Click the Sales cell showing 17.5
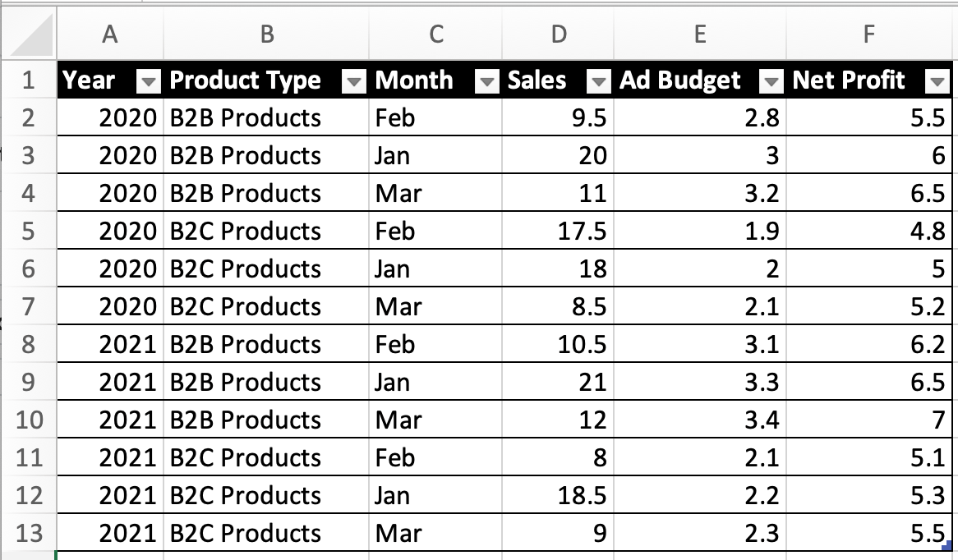Screen dimensions: 958x560 click(x=558, y=232)
